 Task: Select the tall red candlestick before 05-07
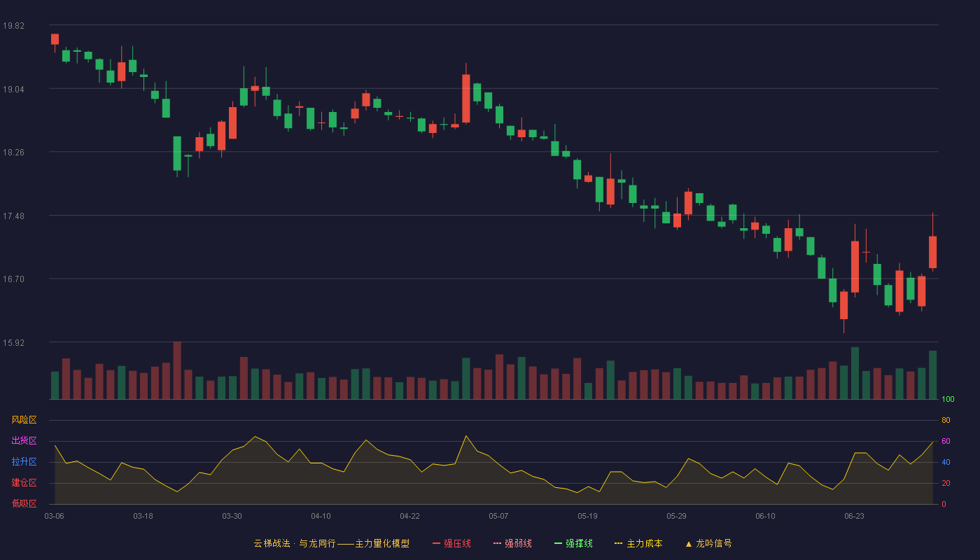click(465, 98)
